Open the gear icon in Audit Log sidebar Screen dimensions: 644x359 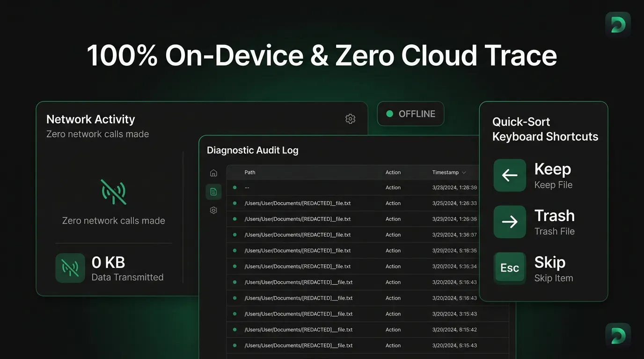click(x=213, y=210)
